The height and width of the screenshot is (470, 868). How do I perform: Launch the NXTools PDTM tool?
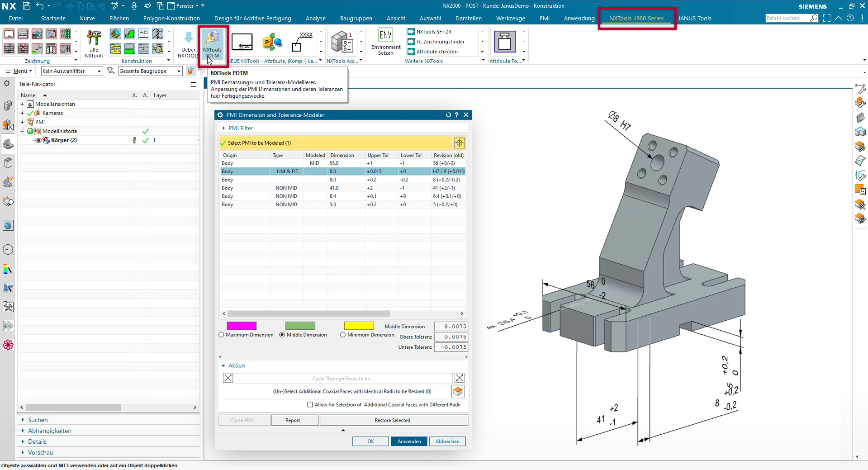pyautogui.click(x=212, y=44)
